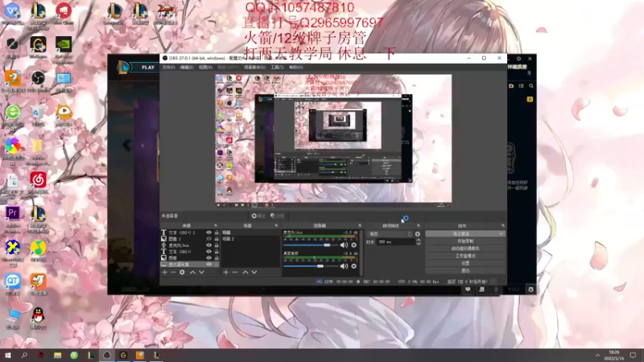Image resolution: width=644 pixels, height=362 pixels.
Task: Open the 场景集合(S) menu in OBS
Action: tap(254, 68)
